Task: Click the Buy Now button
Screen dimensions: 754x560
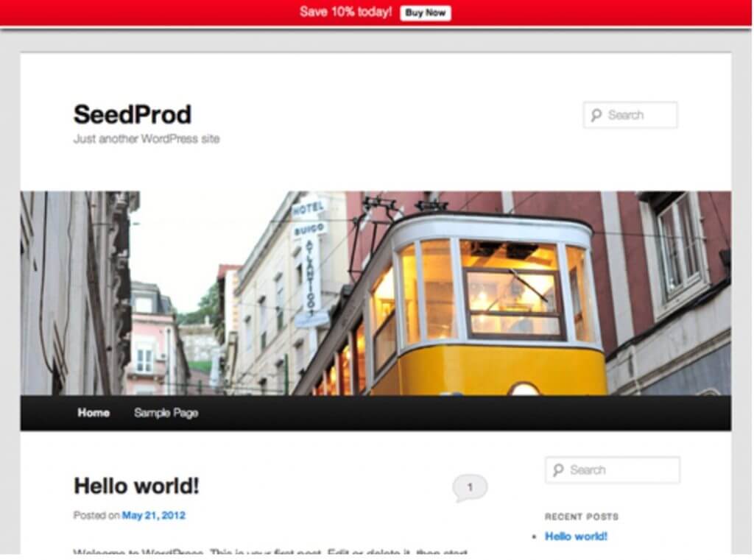Action: click(x=425, y=13)
